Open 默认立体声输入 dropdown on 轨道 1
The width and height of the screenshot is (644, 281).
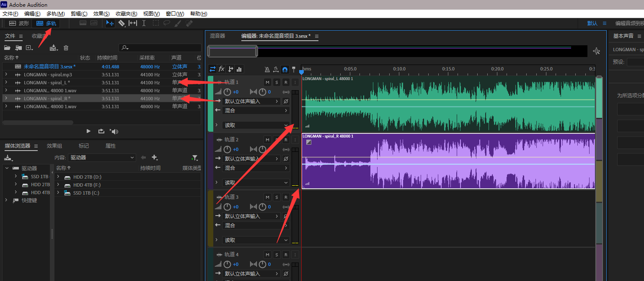(x=251, y=101)
